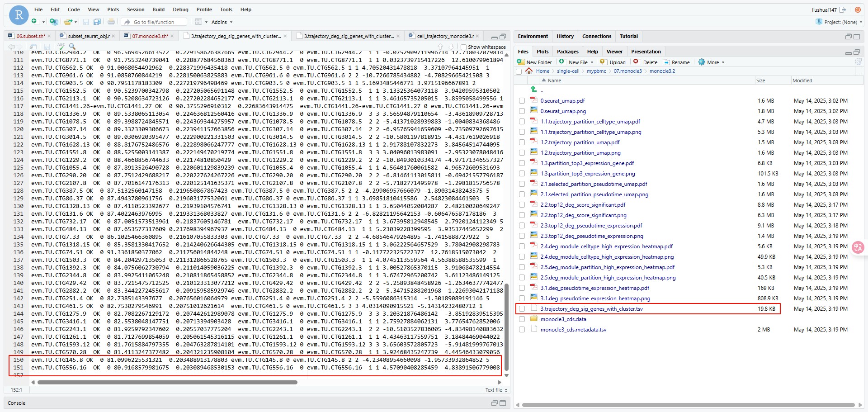Viewport: 868px width, 412px height.
Task: Open the Addins dropdown
Action: [222, 22]
